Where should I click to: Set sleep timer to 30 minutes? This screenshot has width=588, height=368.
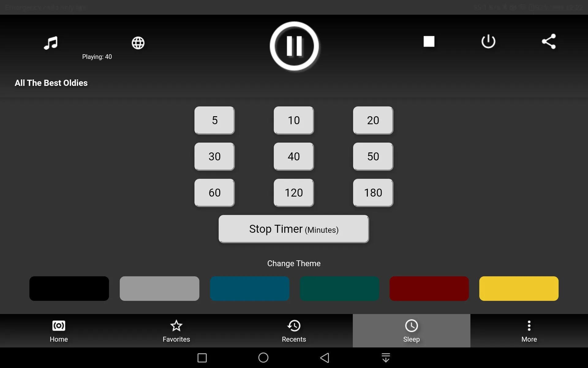[214, 156]
